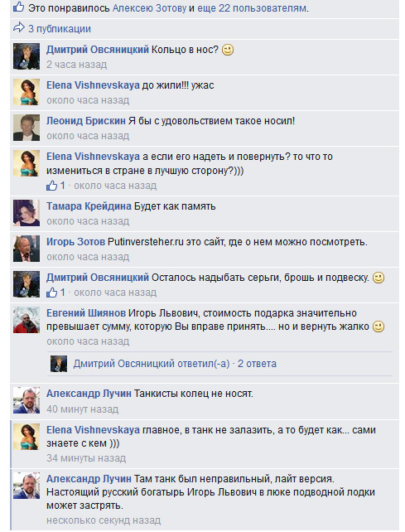Click the share arrow icon beside 3 публикации
This screenshot has width=405, height=532.
tap(19, 27)
